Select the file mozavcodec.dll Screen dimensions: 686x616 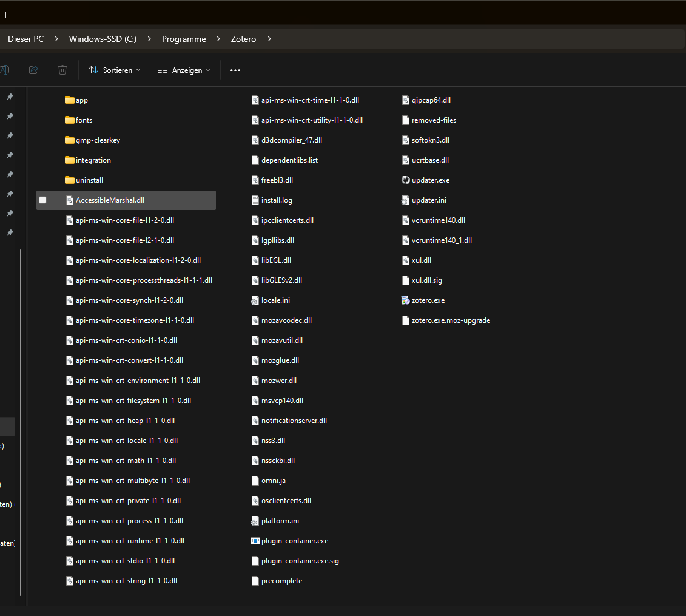(286, 320)
